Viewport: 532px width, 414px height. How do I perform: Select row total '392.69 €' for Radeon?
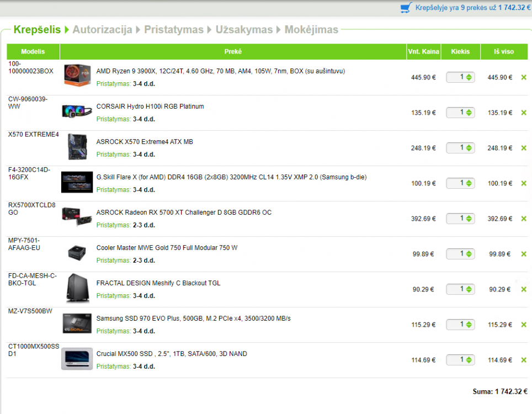click(500, 219)
